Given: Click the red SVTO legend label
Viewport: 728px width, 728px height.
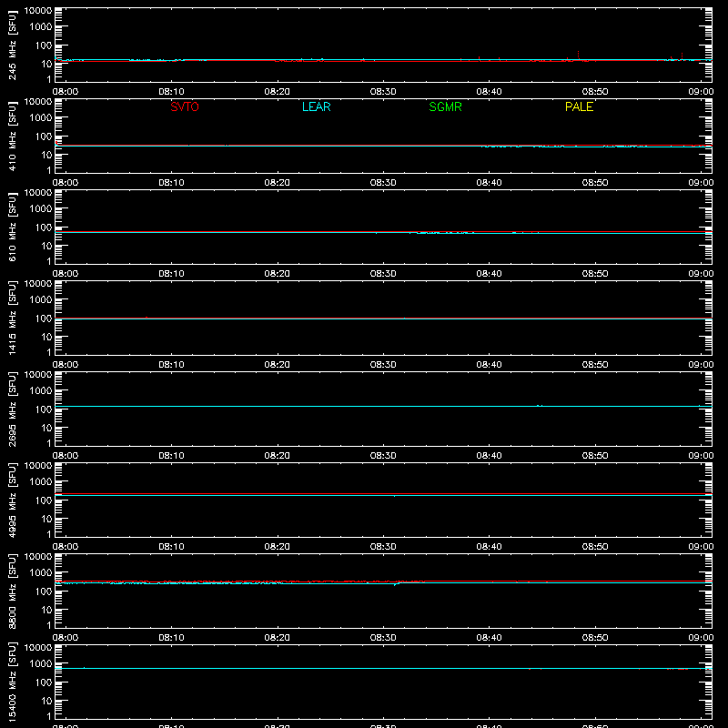Looking at the screenshot, I should [x=185, y=106].
